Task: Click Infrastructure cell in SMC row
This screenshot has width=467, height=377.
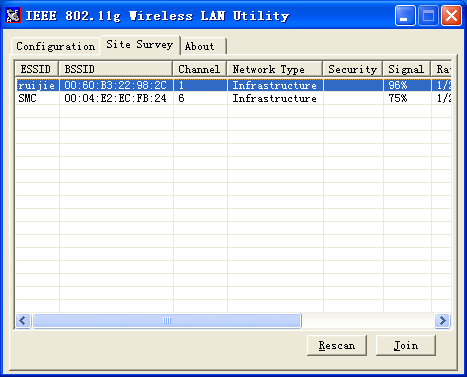Action: click(275, 98)
